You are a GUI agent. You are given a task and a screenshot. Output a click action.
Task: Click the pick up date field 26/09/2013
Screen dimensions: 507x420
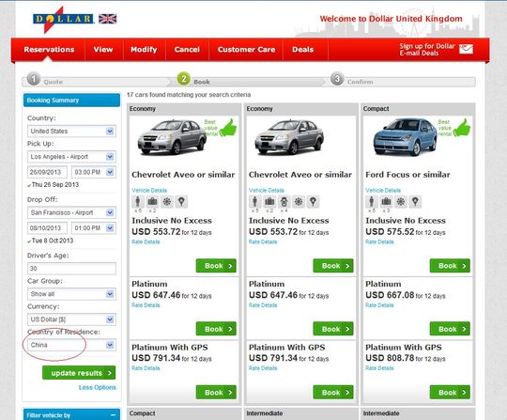[47, 172]
